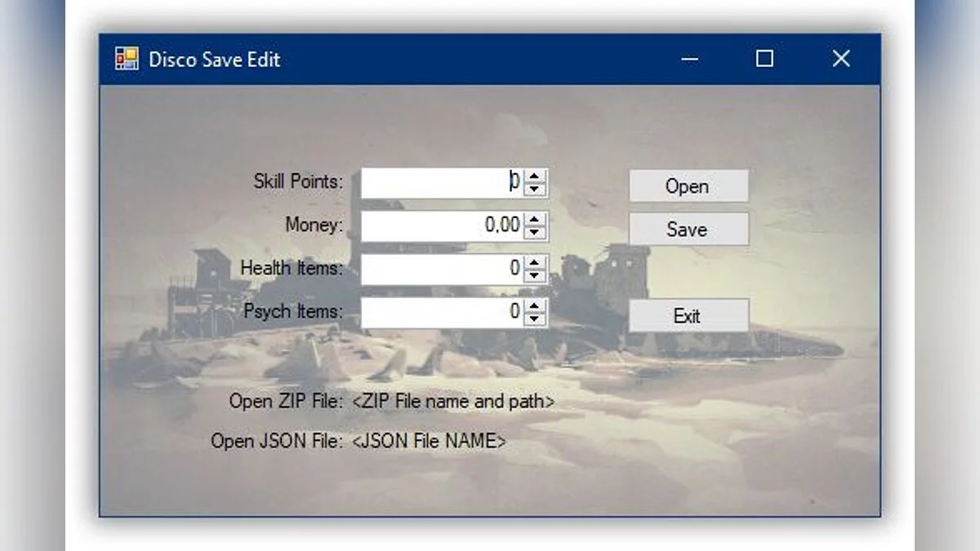Click the Psych Items label

coord(294,311)
